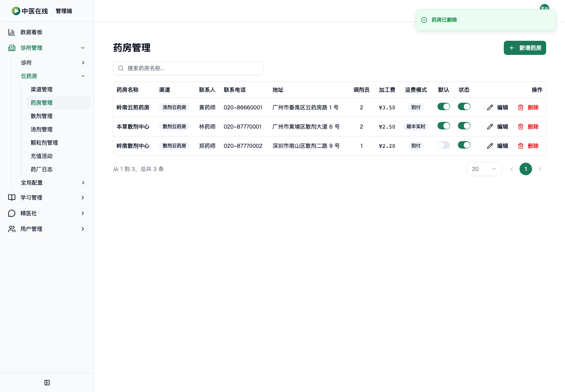Image resolution: width=565 pixels, height=392 pixels.
Task: Click the 精医社 chat bubble icon
Action: (12, 213)
